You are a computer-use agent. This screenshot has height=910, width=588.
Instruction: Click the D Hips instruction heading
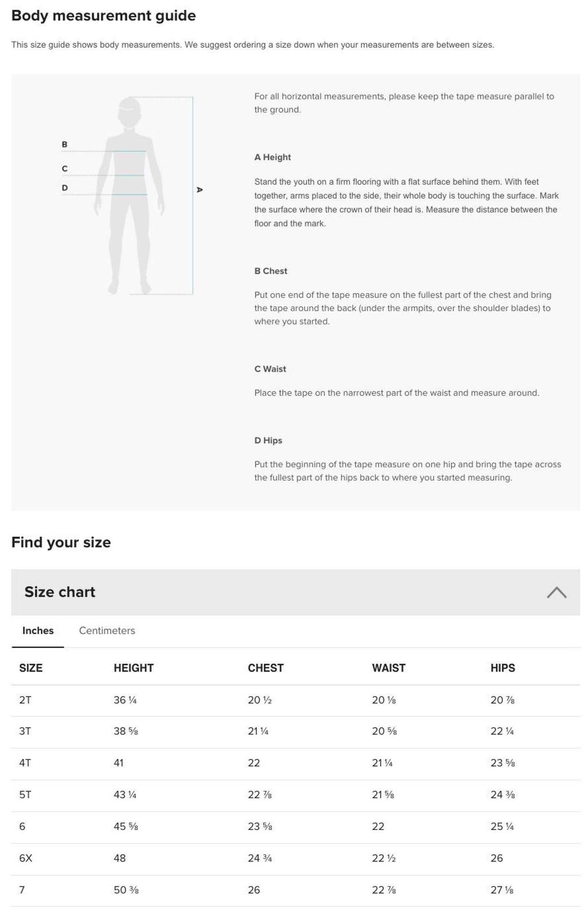coord(268,441)
